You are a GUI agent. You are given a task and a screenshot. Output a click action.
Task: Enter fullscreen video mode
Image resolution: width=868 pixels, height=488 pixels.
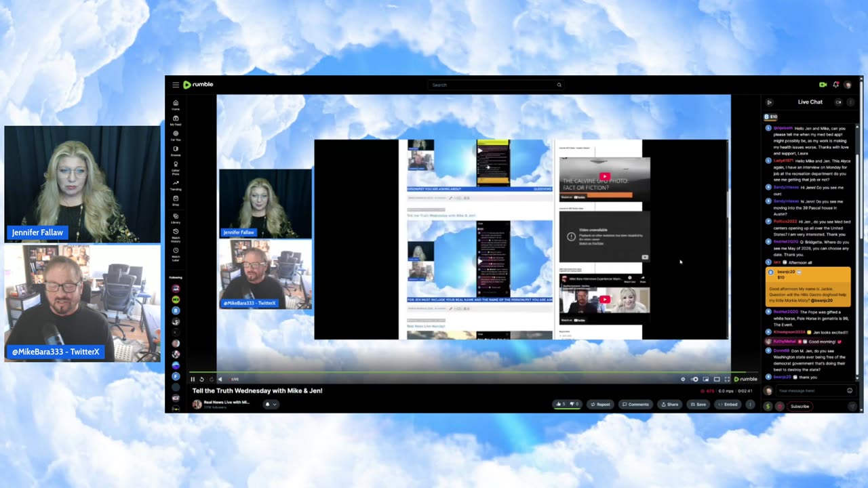727,380
